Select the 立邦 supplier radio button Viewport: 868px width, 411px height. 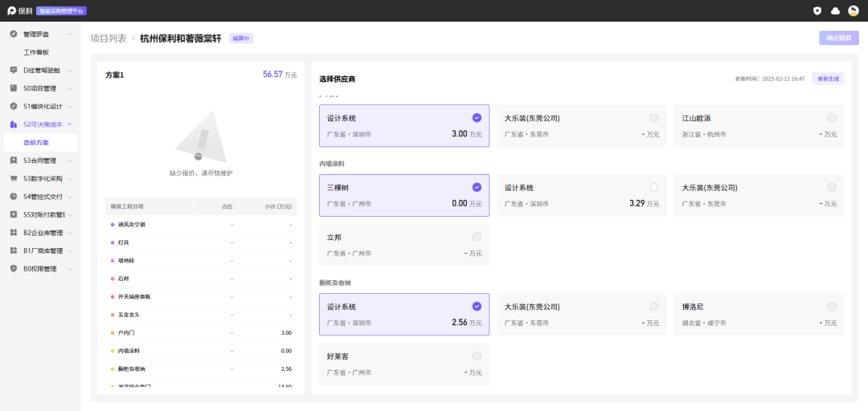477,237
